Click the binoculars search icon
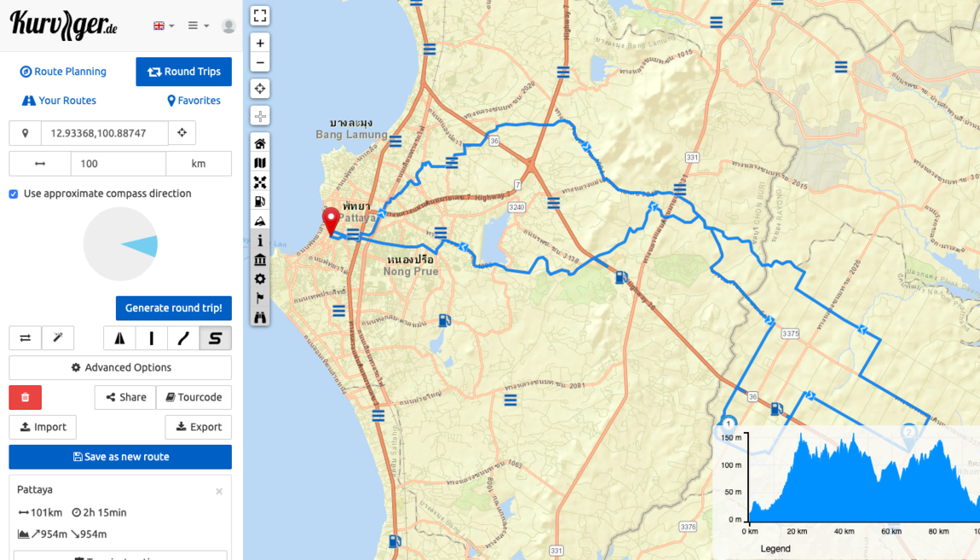 click(x=260, y=316)
